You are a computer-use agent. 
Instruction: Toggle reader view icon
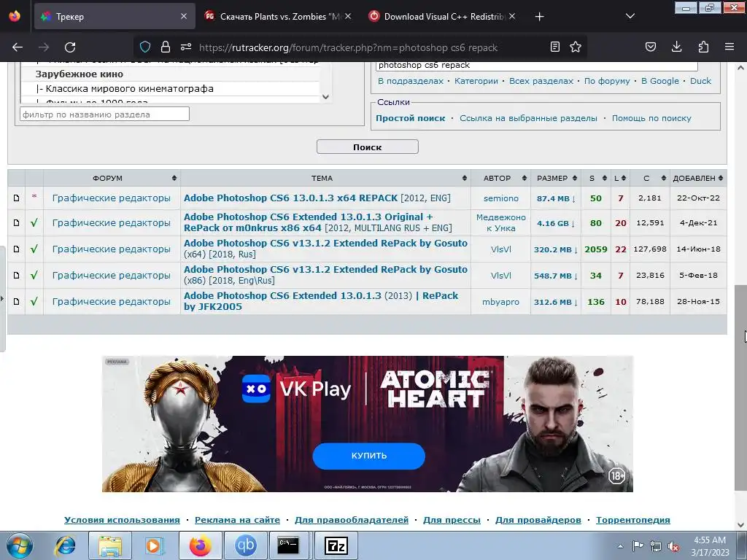tap(555, 47)
